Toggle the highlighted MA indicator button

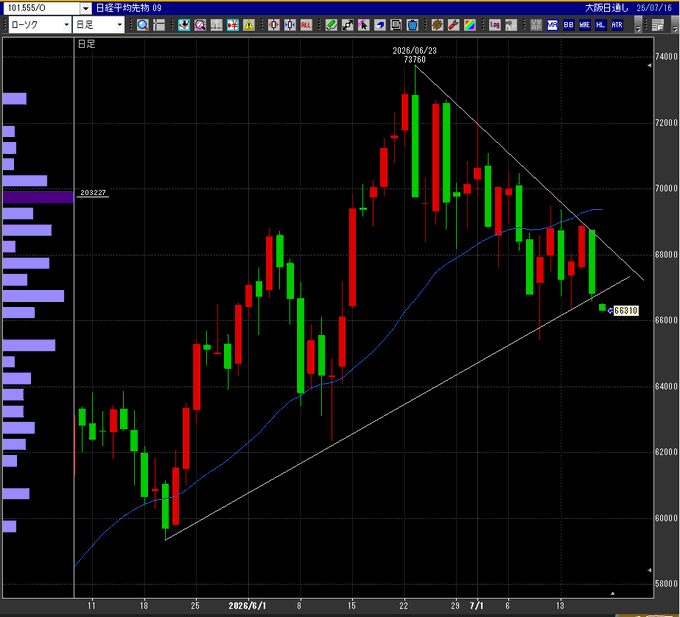pos(552,25)
